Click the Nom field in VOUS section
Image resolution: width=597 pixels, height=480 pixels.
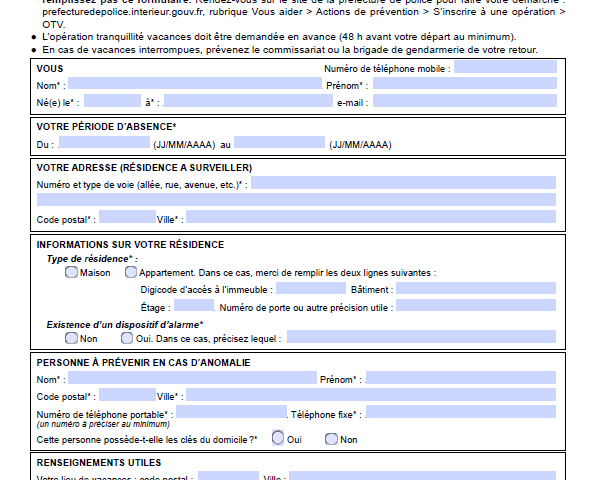[x=195, y=83]
